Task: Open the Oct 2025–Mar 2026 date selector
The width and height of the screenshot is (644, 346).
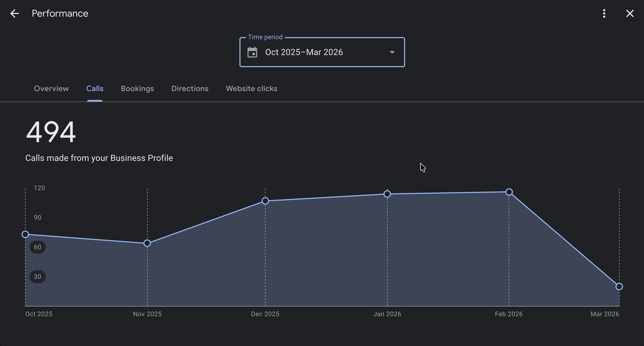Action: [x=304, y=52]
